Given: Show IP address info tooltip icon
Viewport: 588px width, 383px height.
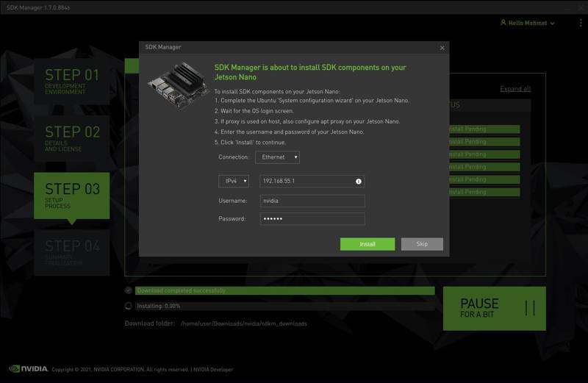Looking at the screenshot, I should click(x=359, y=181).
